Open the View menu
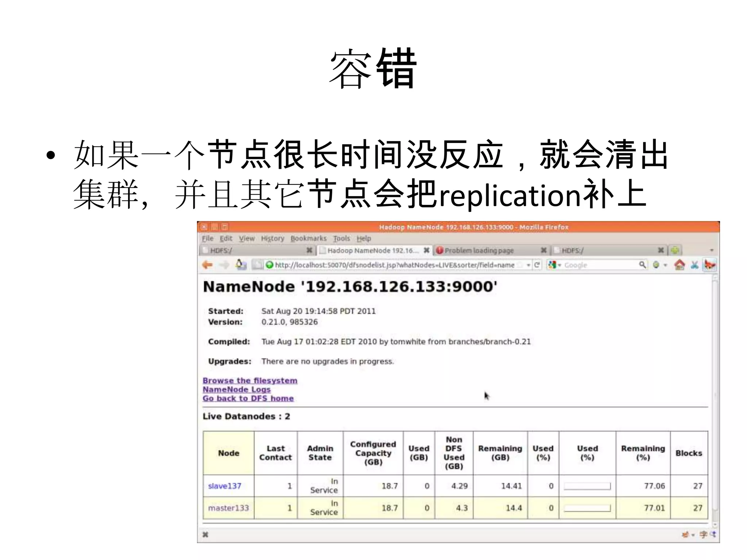 point(247,238)
